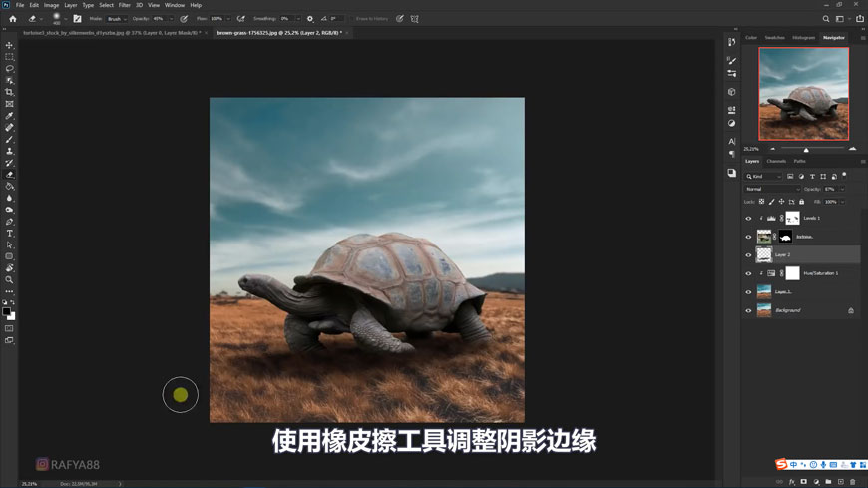Click the lock all pixels padlock icon

pos(801,202)
